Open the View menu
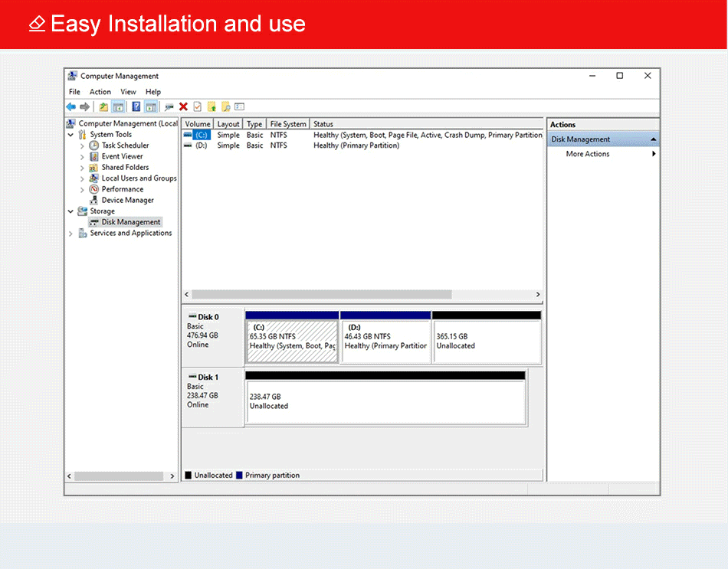Viewport: 728px width, 569px height. 128,92
